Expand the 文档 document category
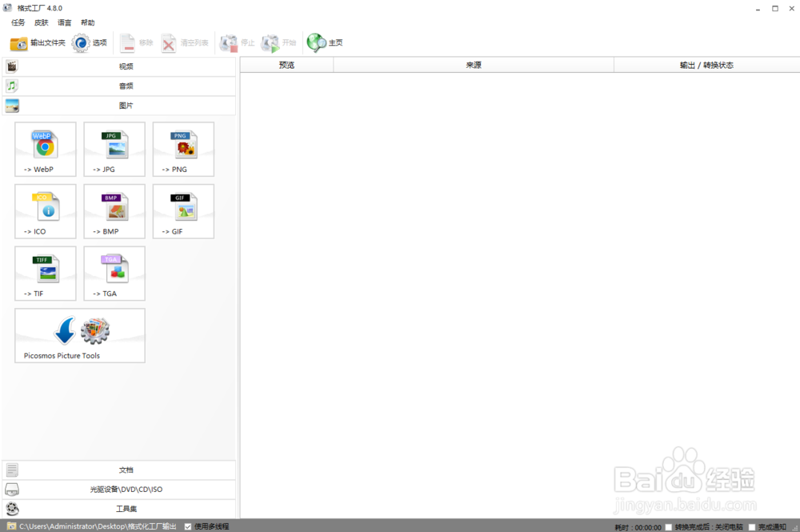Screen dimensions: 800x532 coord(119,470)
